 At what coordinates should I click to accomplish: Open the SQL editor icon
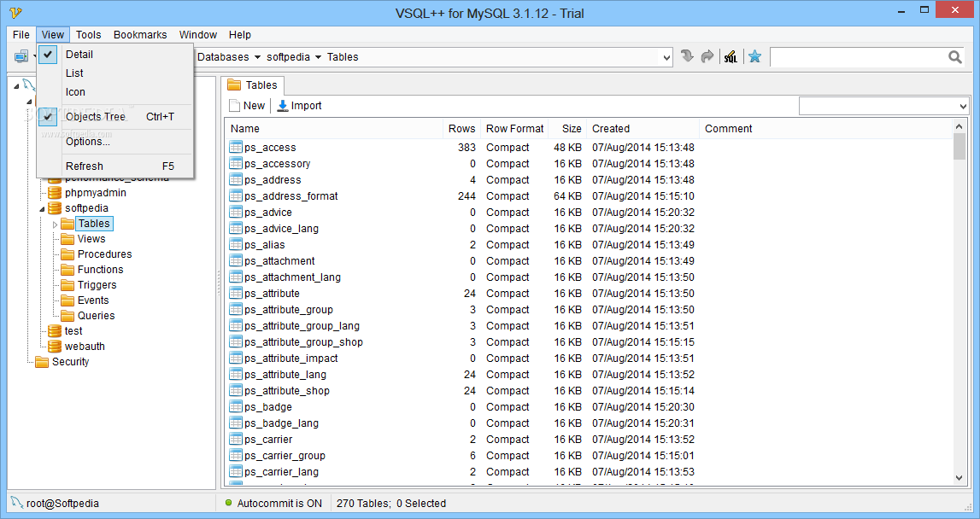[x=730, y=57]
